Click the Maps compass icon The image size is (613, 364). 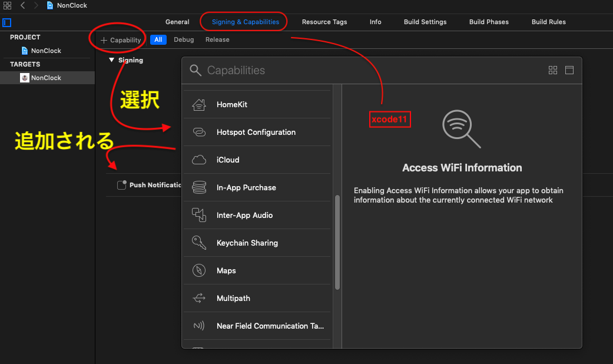tap(199, 270)
